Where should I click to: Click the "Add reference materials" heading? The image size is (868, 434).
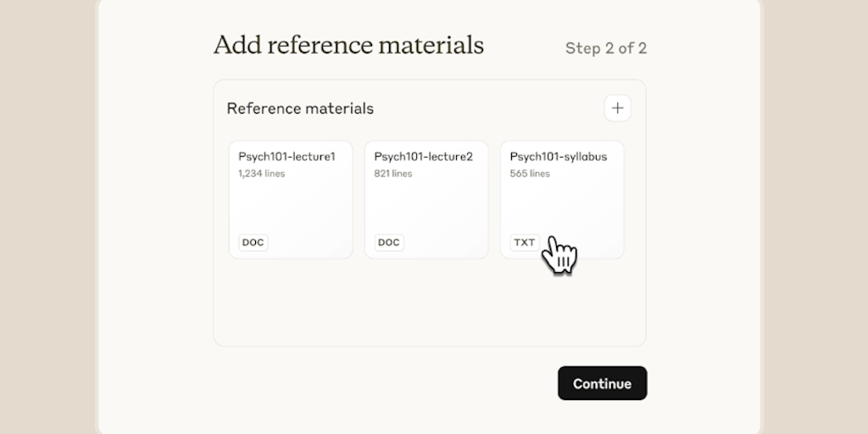[348, 45]
